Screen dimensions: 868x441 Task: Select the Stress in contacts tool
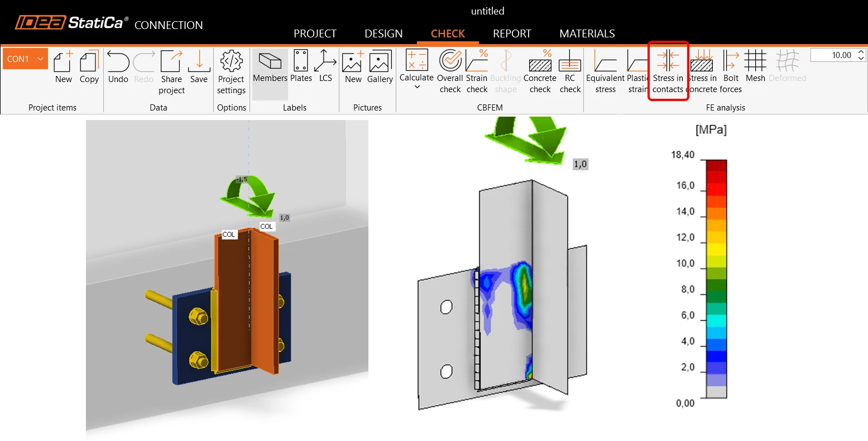(668, 71)
